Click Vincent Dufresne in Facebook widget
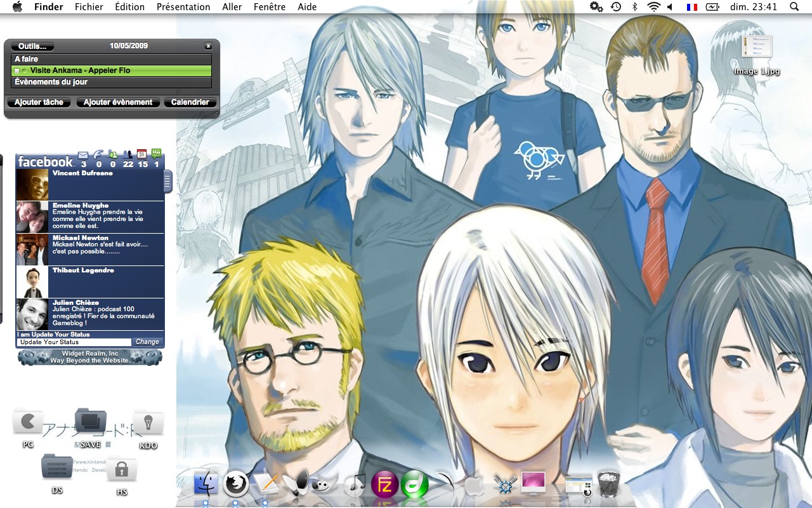The image size is (812, 508). point(82,173)
